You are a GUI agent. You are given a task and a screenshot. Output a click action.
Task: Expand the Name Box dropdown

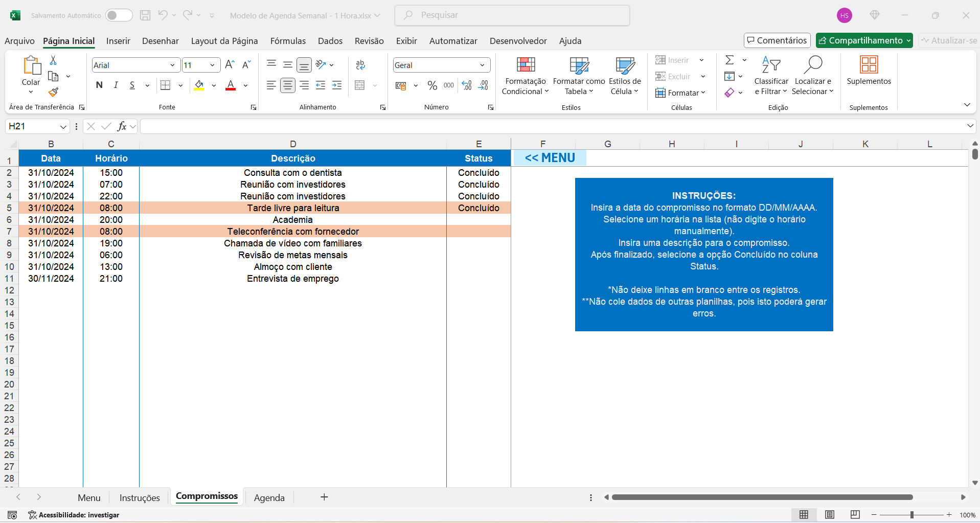point(63,126)
